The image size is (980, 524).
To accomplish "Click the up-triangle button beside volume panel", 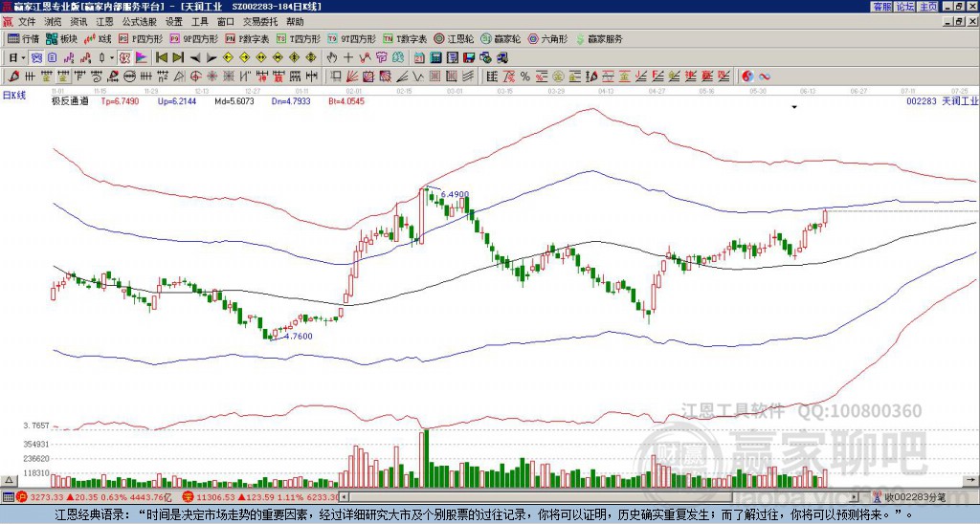I will click(x=9, y=480).
